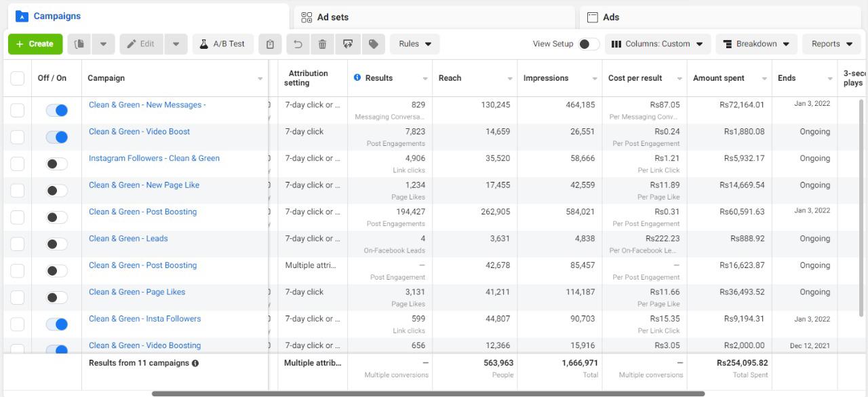Open Clean & Green - Video Boost link
868x397 pixels.
point(139,132)
